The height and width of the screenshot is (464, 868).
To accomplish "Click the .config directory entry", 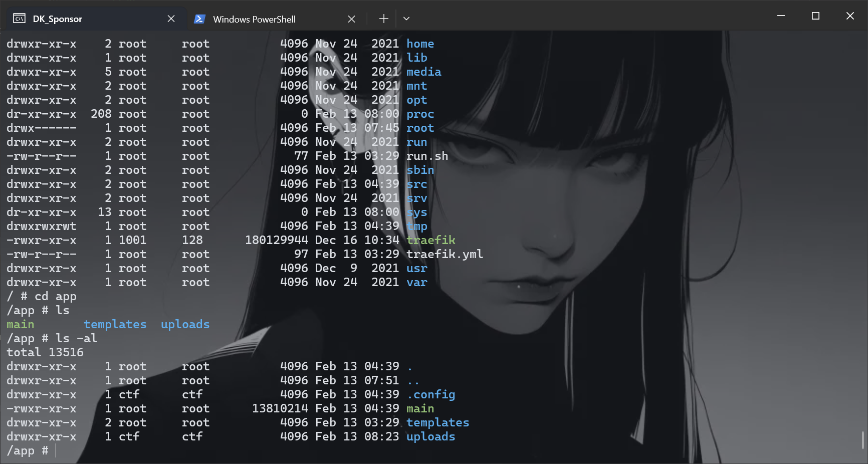I will (x=430, y=395).
